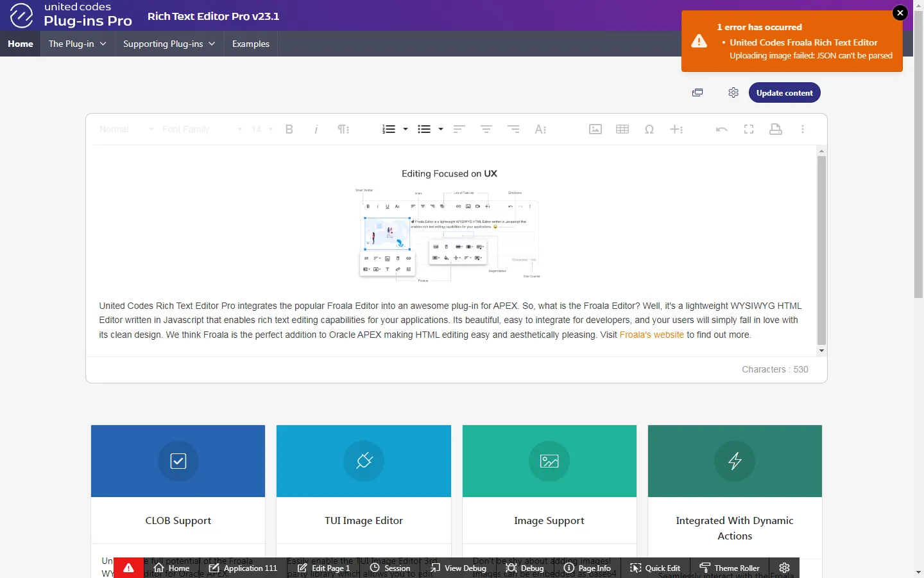This screenshot has width=924, height=578.
Task: Open the Supporting Plug-ins menu
Action: coord(169,44)
